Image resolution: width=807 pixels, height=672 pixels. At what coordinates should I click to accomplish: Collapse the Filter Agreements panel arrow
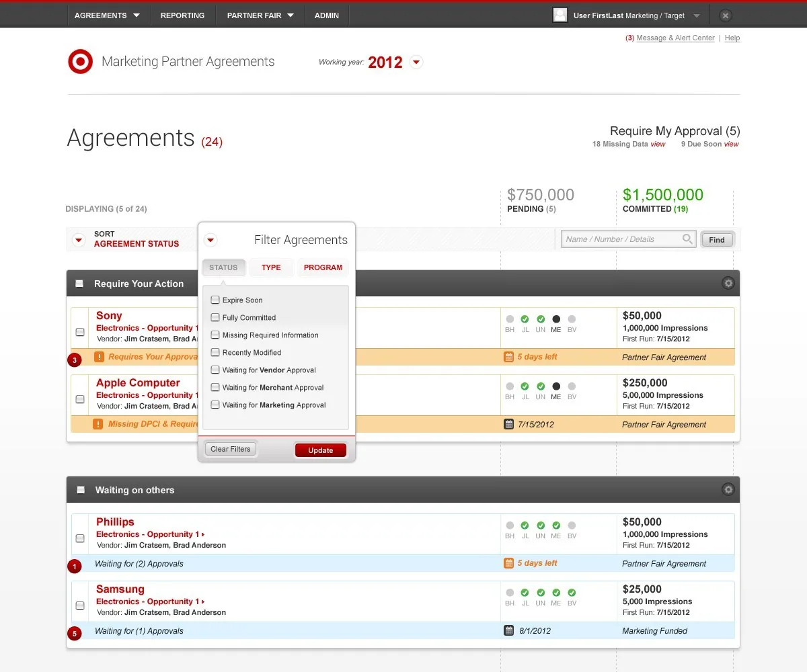210,240
